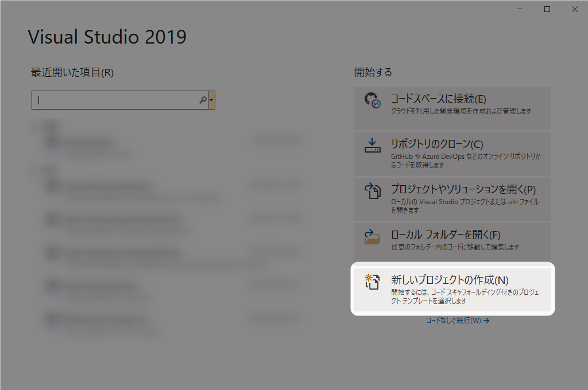588x390 pixels.
Task: Click the Connect to Codespace icon
Action: [372, 100]
